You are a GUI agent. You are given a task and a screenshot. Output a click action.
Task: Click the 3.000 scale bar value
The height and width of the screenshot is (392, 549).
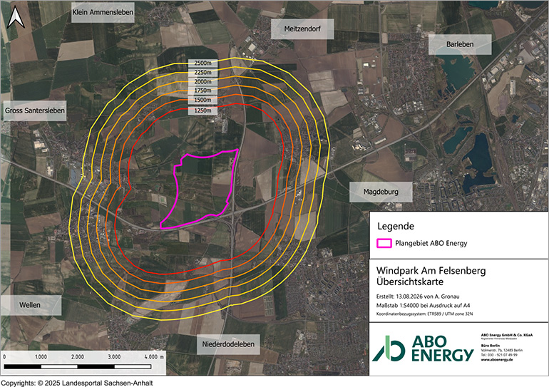(114, 356)
